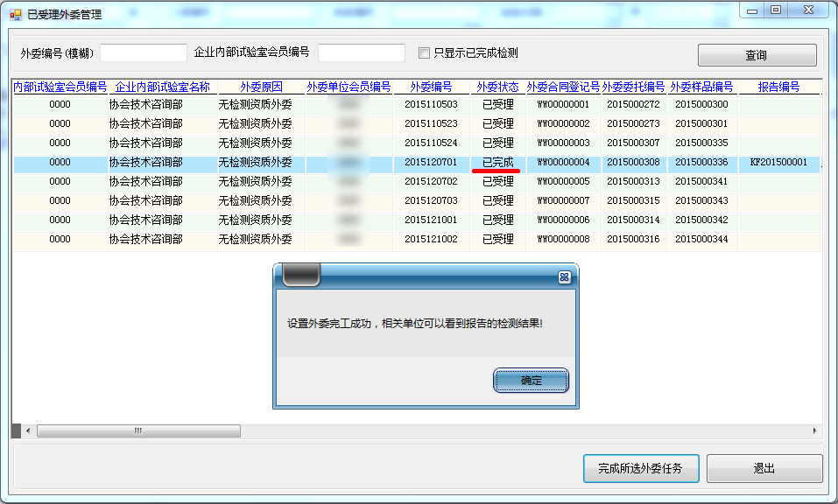Select report number KF201500001 cell
This screenshot has height=504, width=838.
(x=778, y=163)
